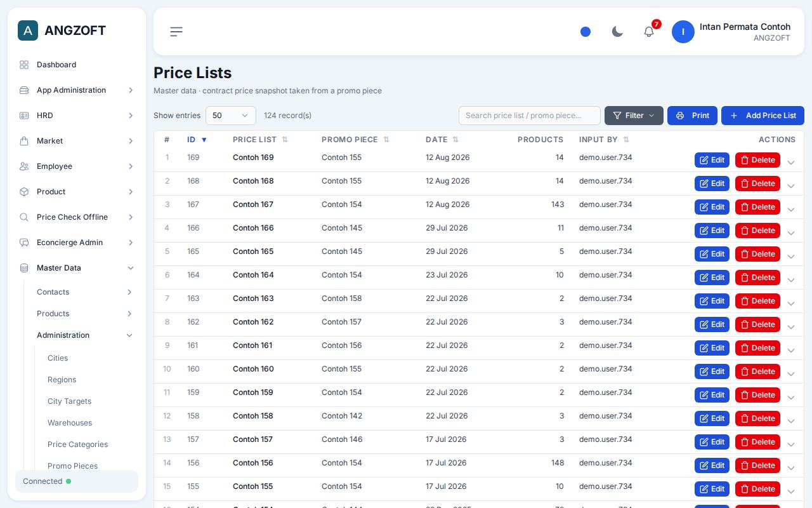Viewport: 812px width, 508px height.
Task: Expand row actions for Contoh 166
Action: tap(790, 233)
